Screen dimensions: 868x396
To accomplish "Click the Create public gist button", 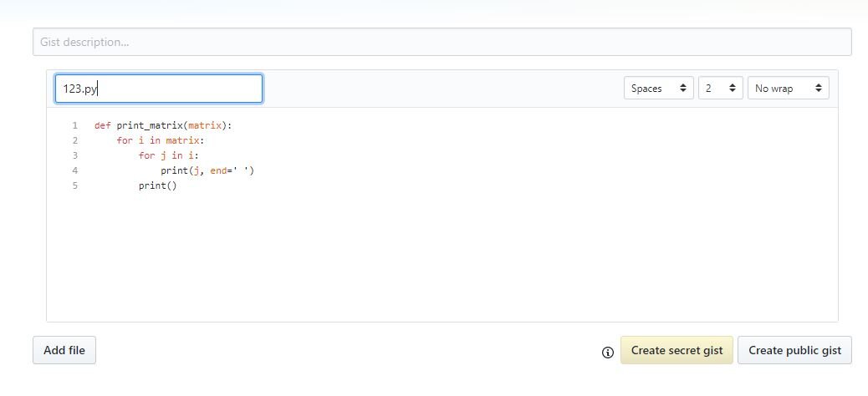I will tap(794, 350).
